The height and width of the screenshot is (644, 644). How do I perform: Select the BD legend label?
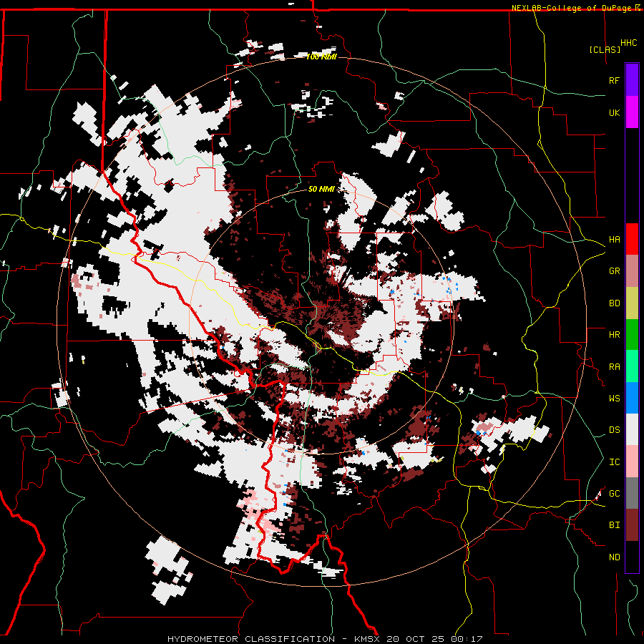pyautogui.click(x=614, y=303)
